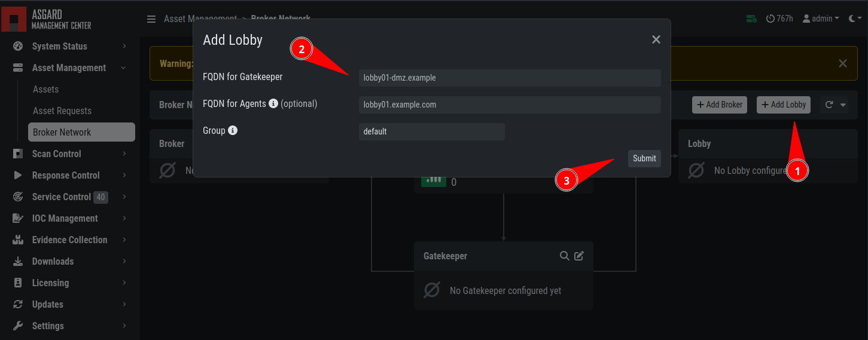Viewport: 868px width, 340px height.
Task: Open the admin user dropdown
Action: [x=821, y=19]
